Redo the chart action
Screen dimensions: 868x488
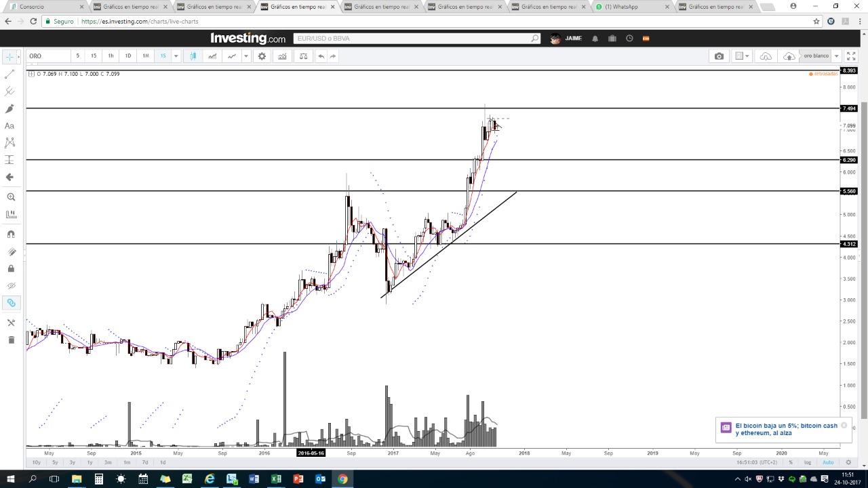click(x=333, y=56)
